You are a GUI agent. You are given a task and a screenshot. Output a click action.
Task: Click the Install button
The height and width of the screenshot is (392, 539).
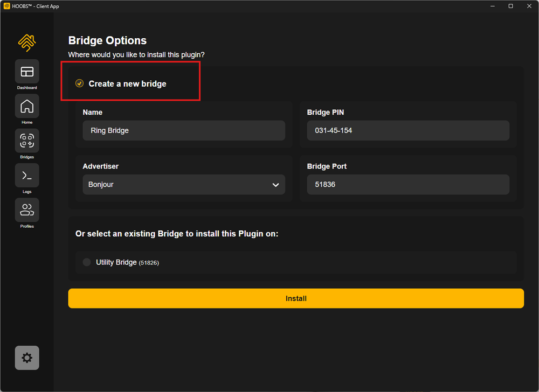point(296,298)
